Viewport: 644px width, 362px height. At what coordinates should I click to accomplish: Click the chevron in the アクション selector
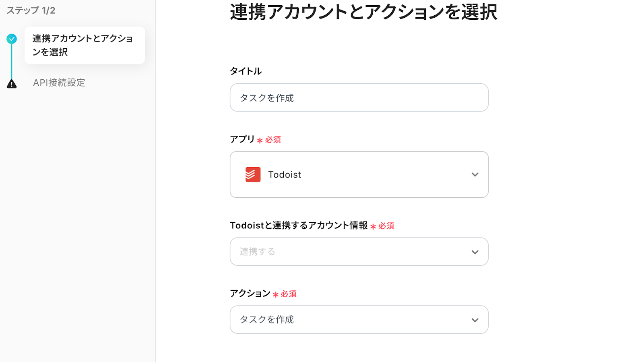tap(475, 320)
